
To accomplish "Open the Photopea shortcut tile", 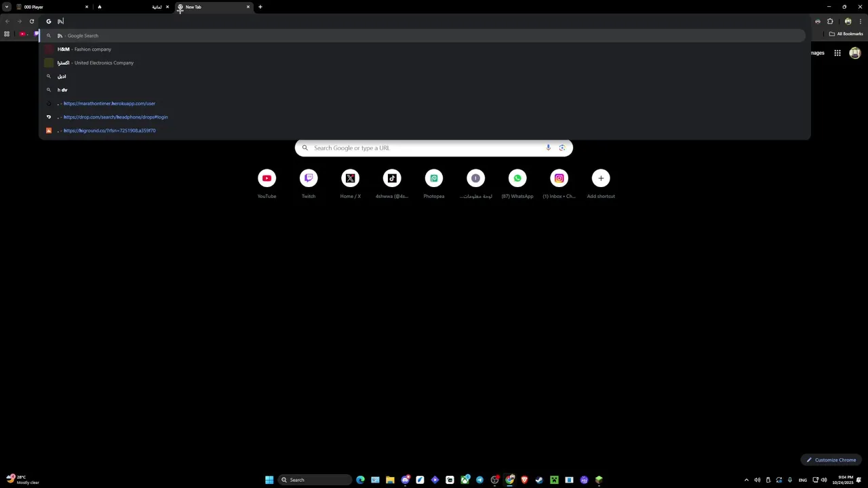I will 434,183.
